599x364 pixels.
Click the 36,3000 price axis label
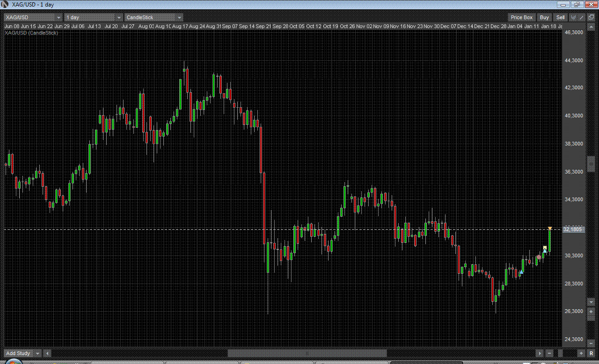tap(574, 172)
